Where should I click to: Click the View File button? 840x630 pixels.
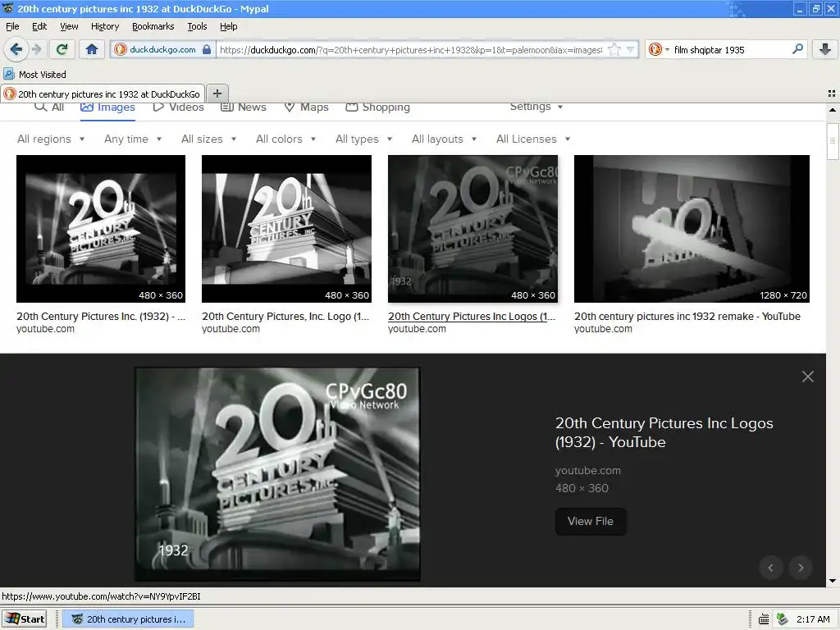[591, 521]
